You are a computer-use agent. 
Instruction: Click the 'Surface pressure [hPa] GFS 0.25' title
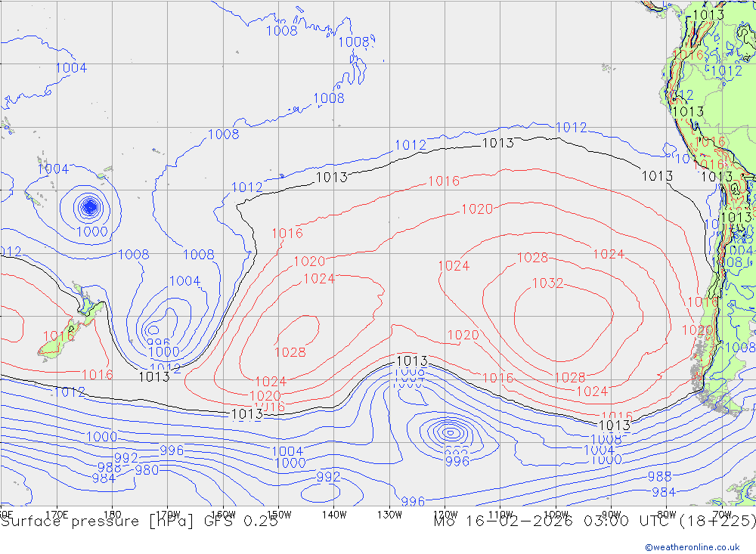tap(139, 522)
